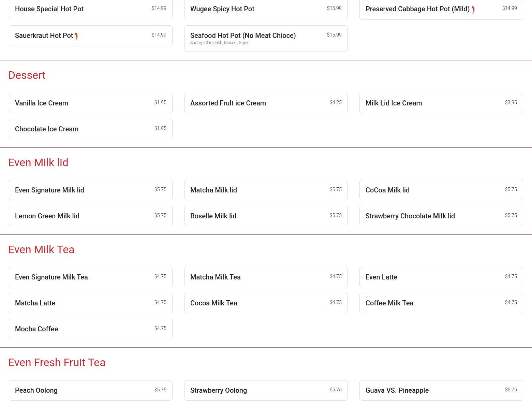Choose Matcha Milk lid drink

[266, 190]
